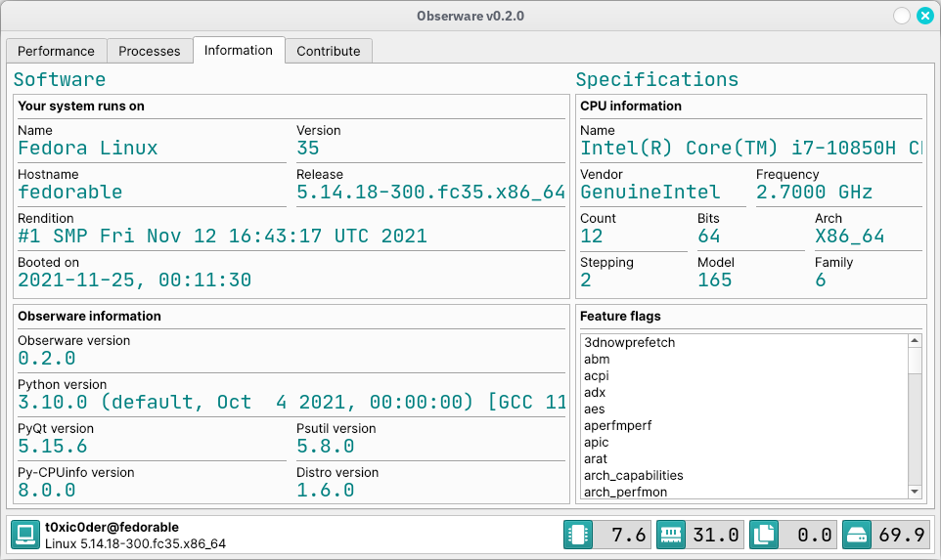Click the CPU usage chip icon
Image resolution: width=941 pixels, height=560 pixels.
[578, 535]
